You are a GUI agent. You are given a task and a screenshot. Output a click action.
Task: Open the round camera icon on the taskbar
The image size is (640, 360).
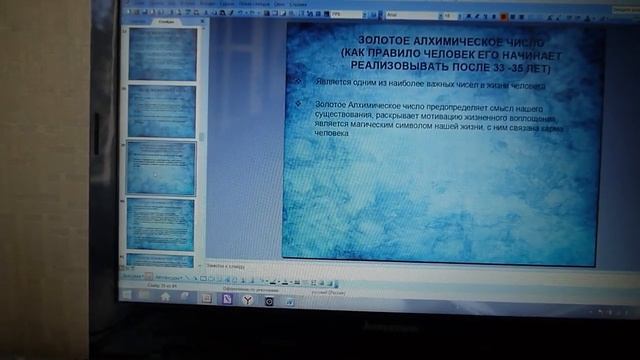click(x=269, y=301)
